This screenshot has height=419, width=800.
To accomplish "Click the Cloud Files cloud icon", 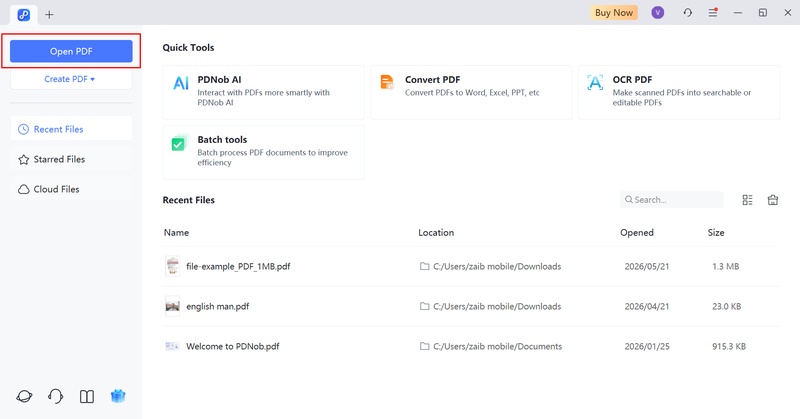I will pyautogui.click(x=23, y=189).
